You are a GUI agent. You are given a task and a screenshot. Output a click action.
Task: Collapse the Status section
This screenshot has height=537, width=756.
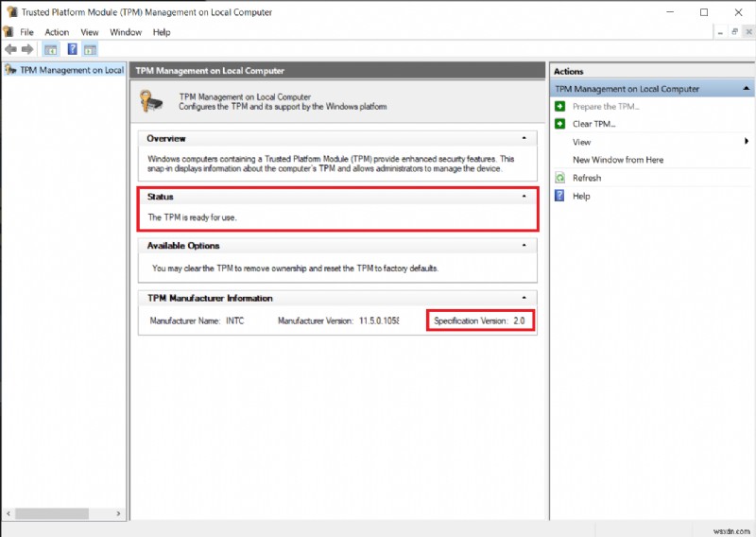[x=524, y=197]
